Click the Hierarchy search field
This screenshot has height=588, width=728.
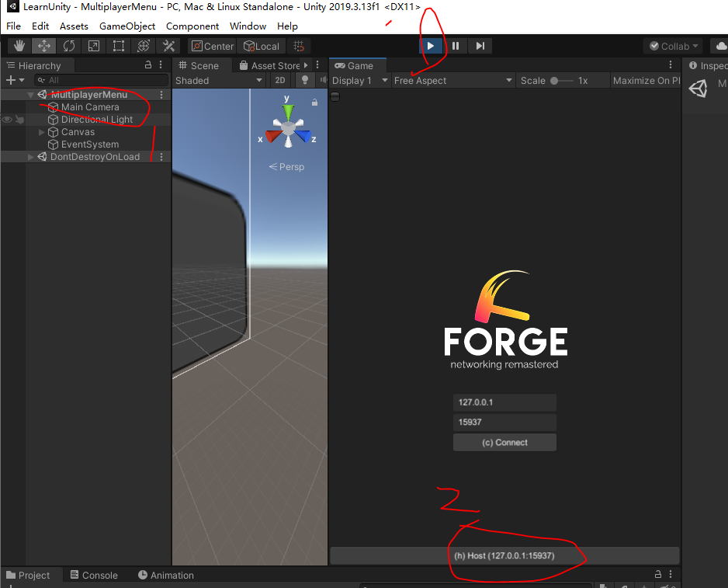point(101,80)
